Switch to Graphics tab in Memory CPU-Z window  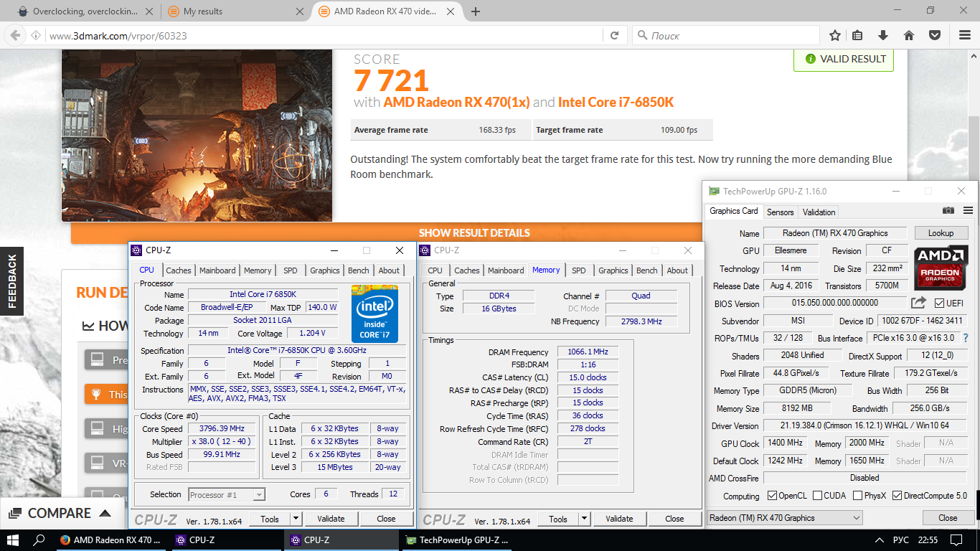(x=613, y=270)
